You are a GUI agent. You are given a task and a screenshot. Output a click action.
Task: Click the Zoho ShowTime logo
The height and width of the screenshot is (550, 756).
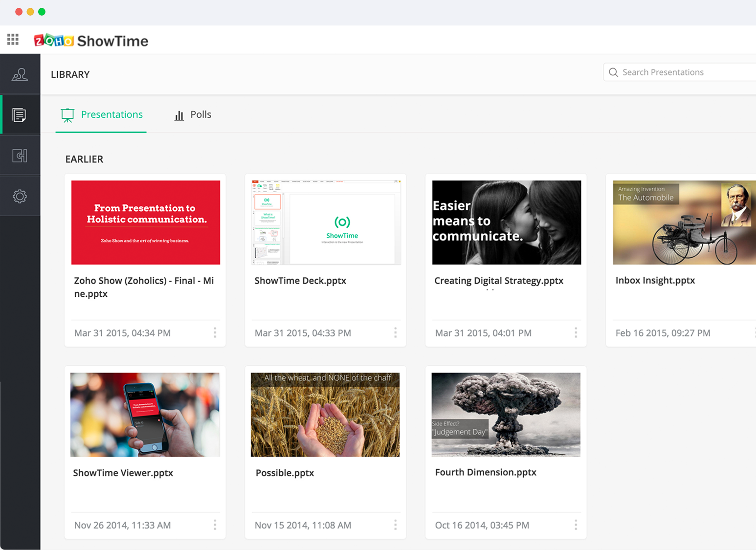point(91,41)
